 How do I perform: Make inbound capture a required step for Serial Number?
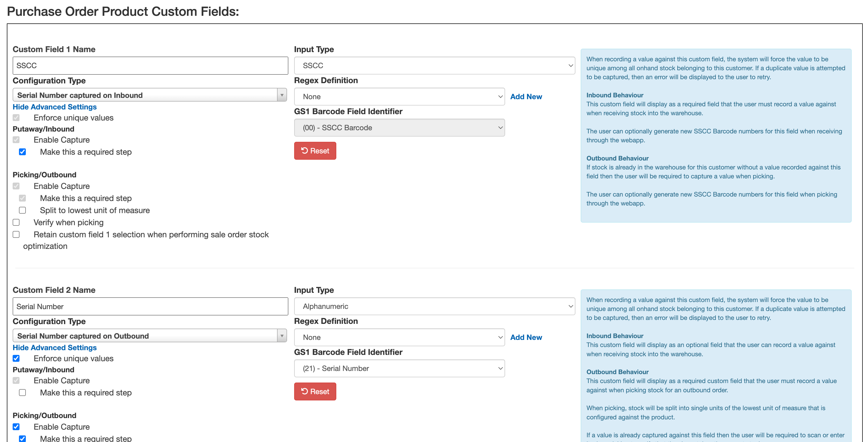pyautogui.click(x=22, y=393)
